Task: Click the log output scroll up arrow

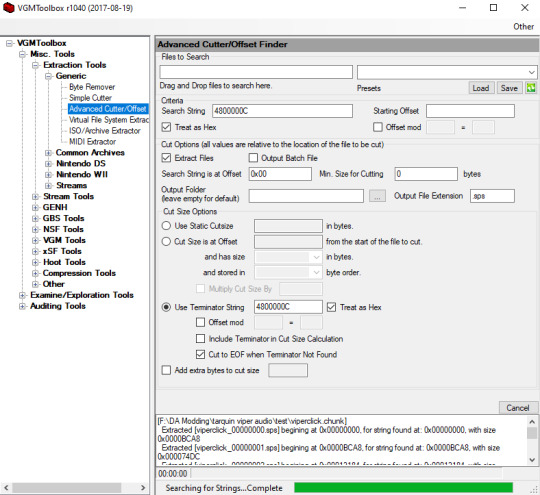Action: point(532,422)
